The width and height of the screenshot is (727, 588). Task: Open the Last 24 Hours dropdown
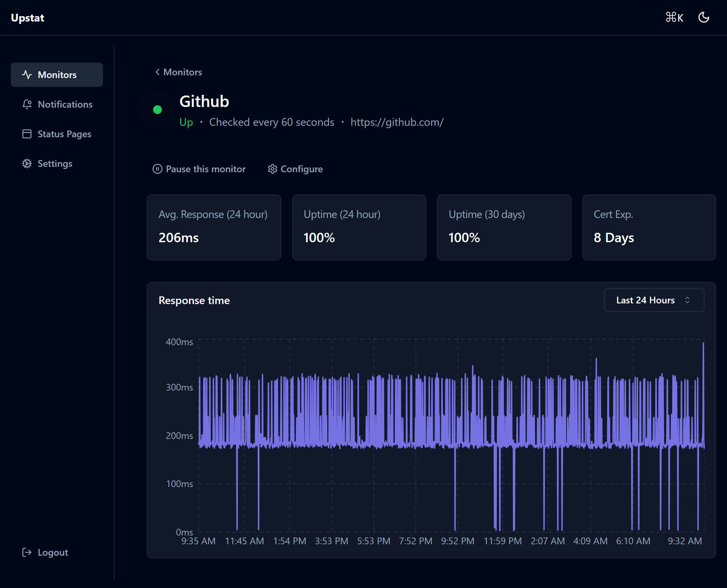click(x=645, y=300)
